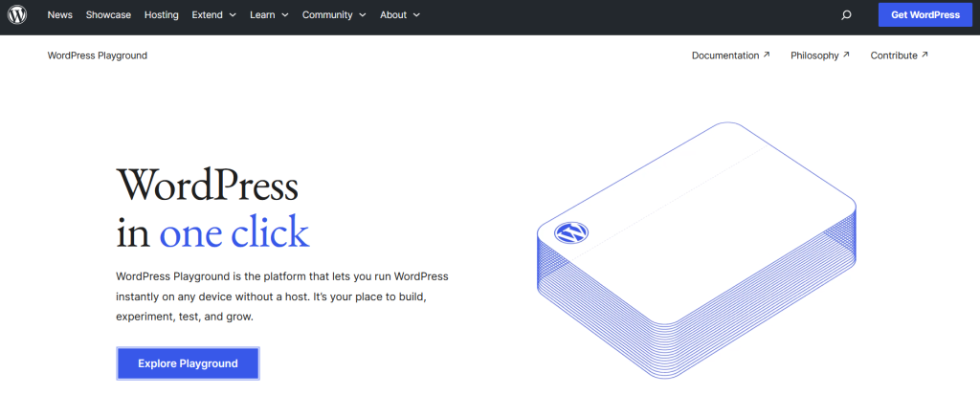Expand the Extend dropdown menu
Image resolution: width=980 pixels, height=395 pixels.
coord(214,15)
